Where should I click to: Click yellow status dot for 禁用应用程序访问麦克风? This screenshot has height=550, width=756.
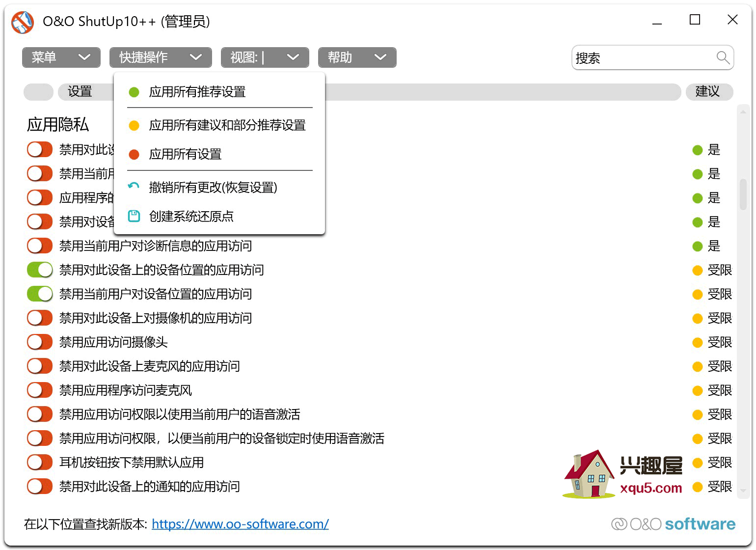click(697, 390)
